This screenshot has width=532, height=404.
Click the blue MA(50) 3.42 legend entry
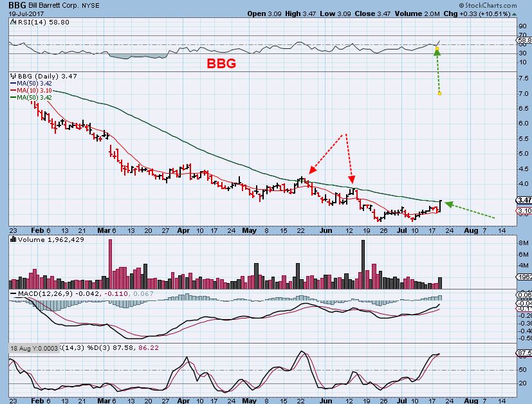tap(31, 83)
